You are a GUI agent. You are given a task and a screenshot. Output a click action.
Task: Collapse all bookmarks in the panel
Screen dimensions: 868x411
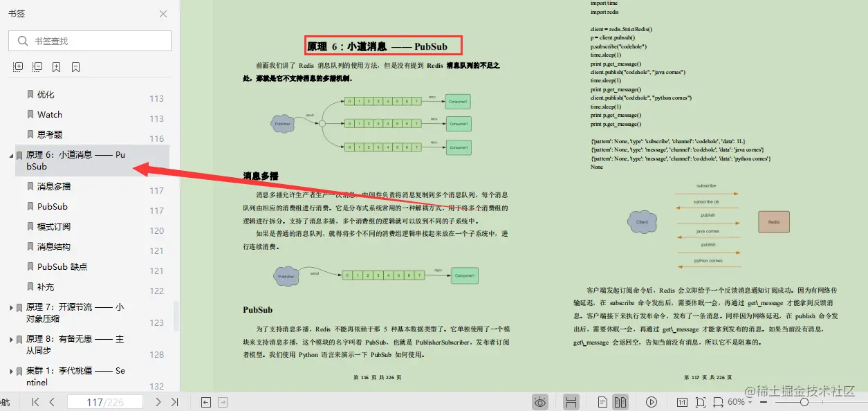click(x=37, y=66)
